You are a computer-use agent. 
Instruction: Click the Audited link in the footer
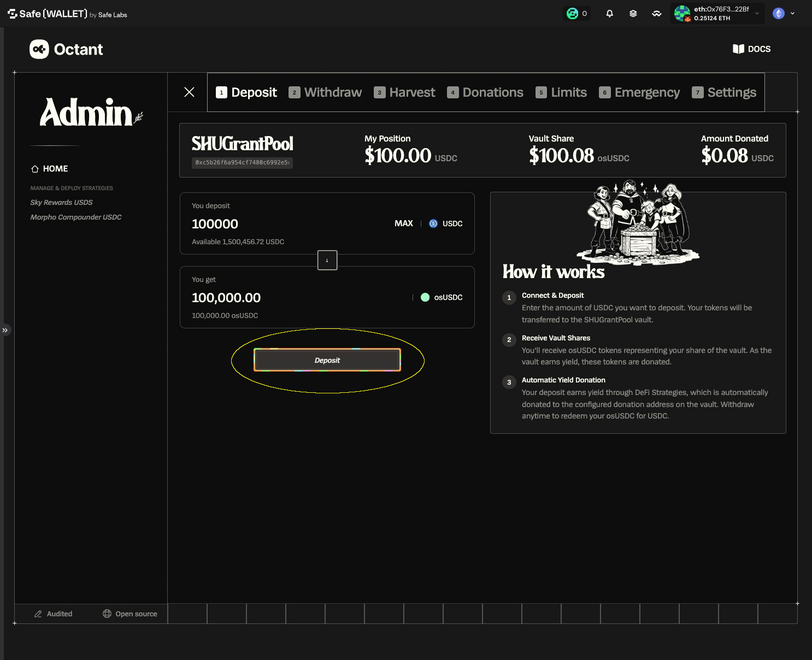[x=53, y=614]
